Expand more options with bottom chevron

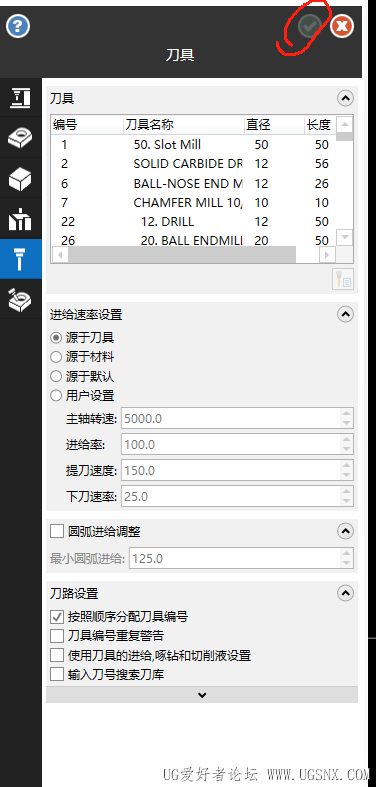coord(202,695)
